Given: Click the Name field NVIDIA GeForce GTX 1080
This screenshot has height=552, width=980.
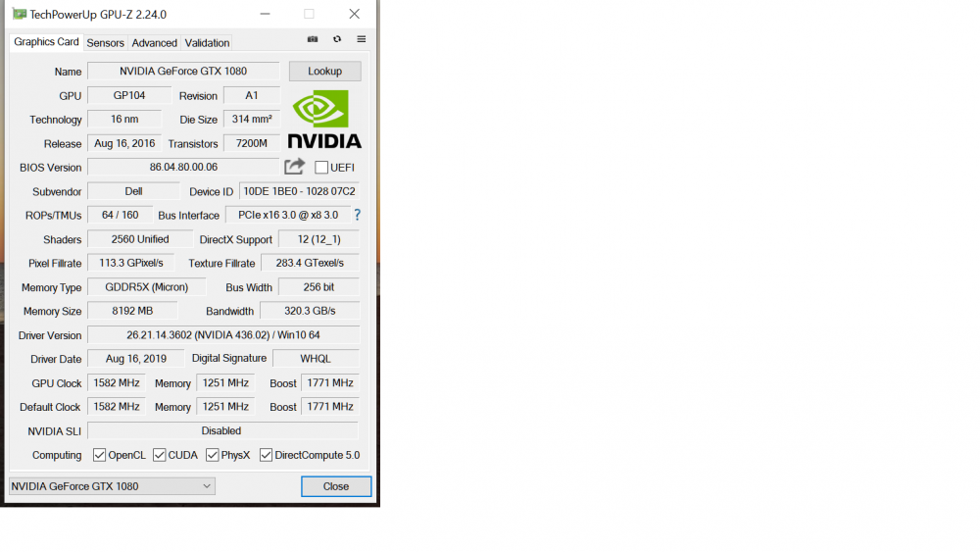Looking at the screenshot, I should (183, 72).
